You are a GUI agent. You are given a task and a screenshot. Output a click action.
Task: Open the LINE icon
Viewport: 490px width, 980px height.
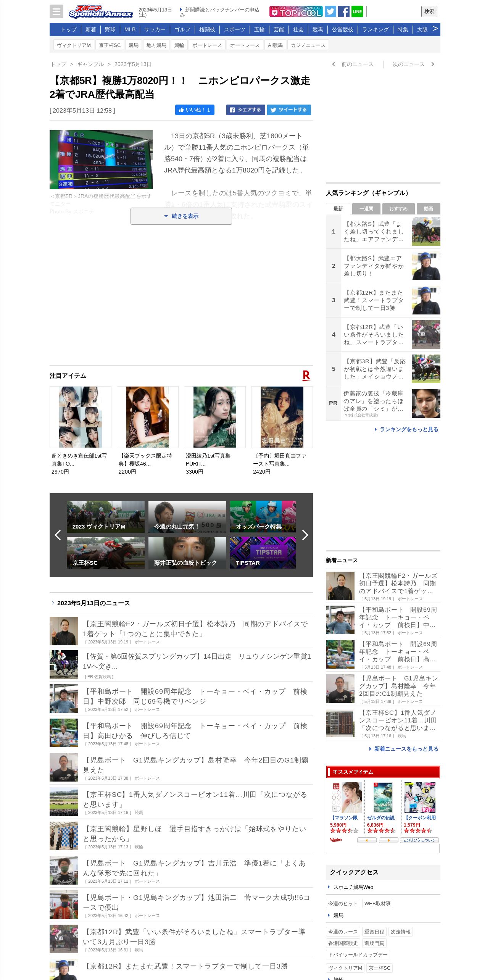357,11
